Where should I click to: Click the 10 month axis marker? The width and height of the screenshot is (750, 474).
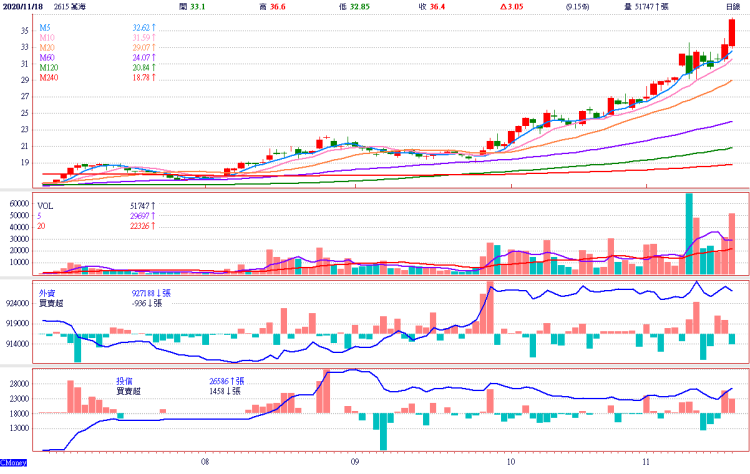510,462
